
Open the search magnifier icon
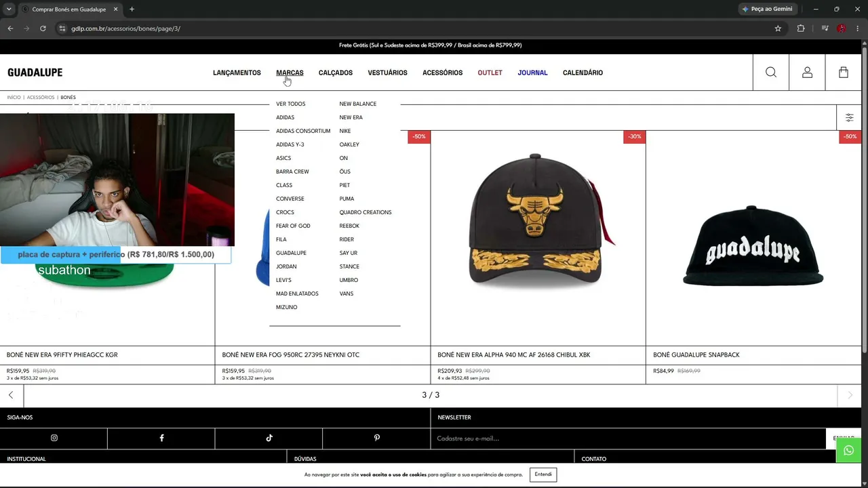pos(771,73)
